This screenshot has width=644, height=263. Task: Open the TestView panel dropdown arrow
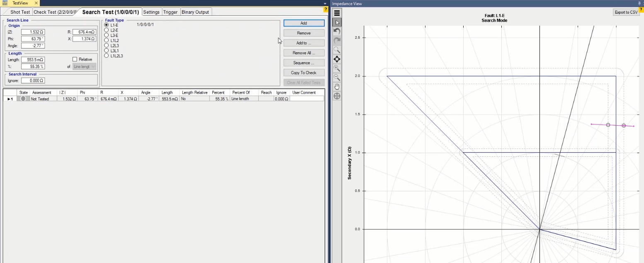tap(325, 3)
